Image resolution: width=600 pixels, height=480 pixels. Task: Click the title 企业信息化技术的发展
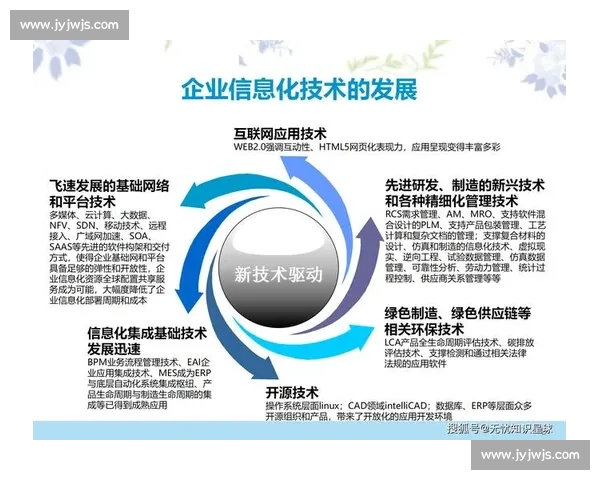coord(299,89)
